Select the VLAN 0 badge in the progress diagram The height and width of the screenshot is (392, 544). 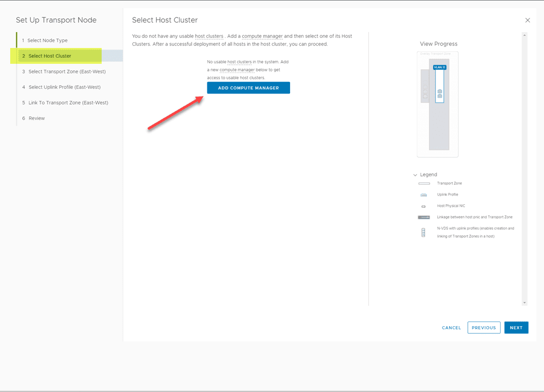440,67
